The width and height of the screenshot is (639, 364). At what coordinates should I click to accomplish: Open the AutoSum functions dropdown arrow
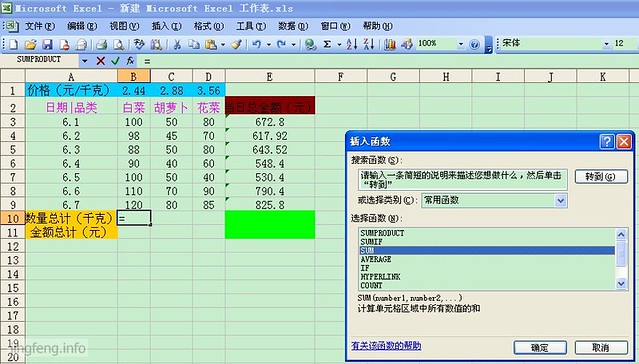[339, 44]
